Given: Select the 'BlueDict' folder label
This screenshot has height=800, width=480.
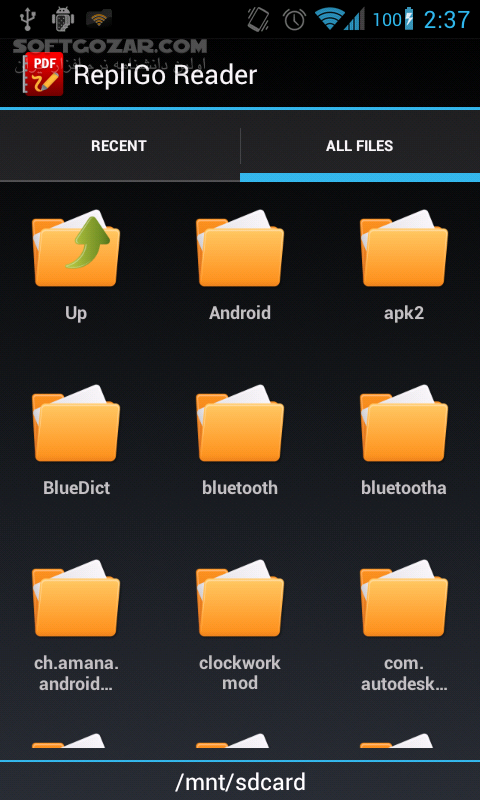Looking at the screenshot, I should (x=77, y=488).
